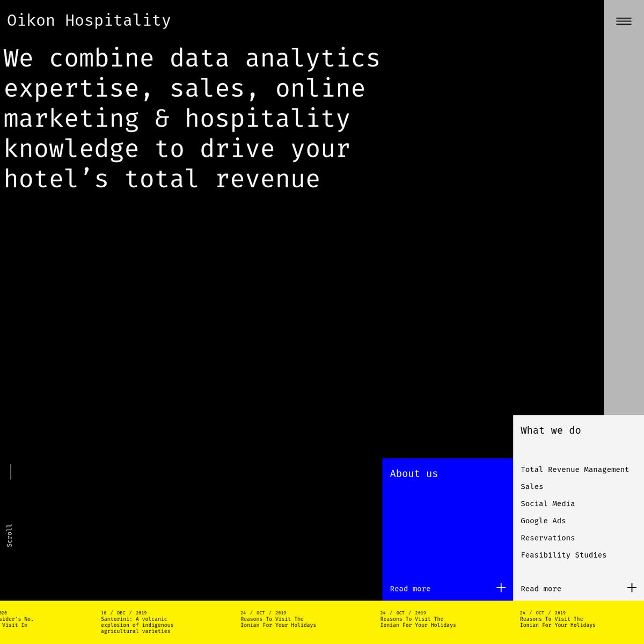This screenshot has height=644, width=644.
Task: Click the About us heading
Action: click(x=414, y=474)
